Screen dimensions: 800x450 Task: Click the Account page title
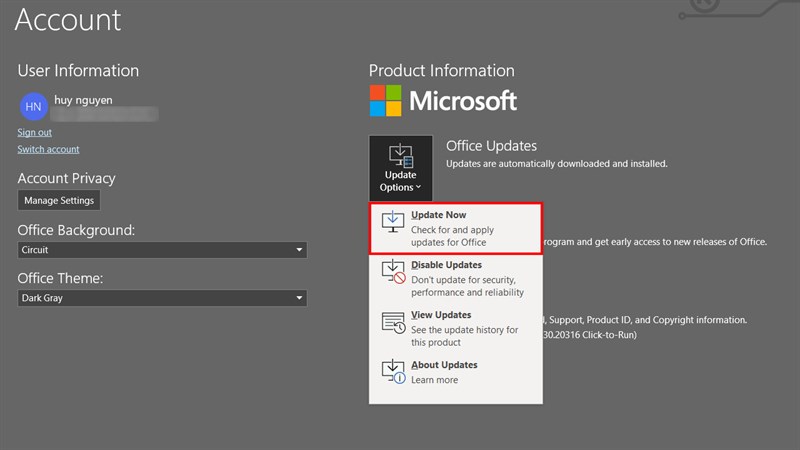coord(68,20)
